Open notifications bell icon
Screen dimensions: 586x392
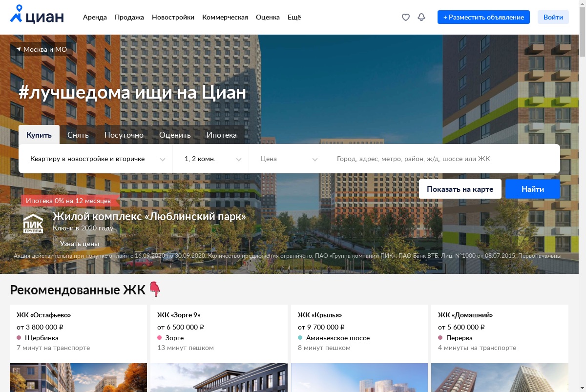[421, 17]
